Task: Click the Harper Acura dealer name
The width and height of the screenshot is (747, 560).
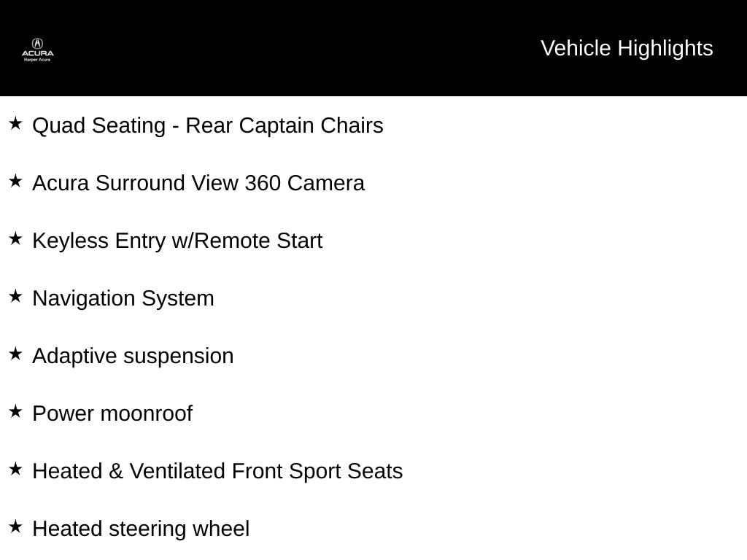Action: (37, 60)
